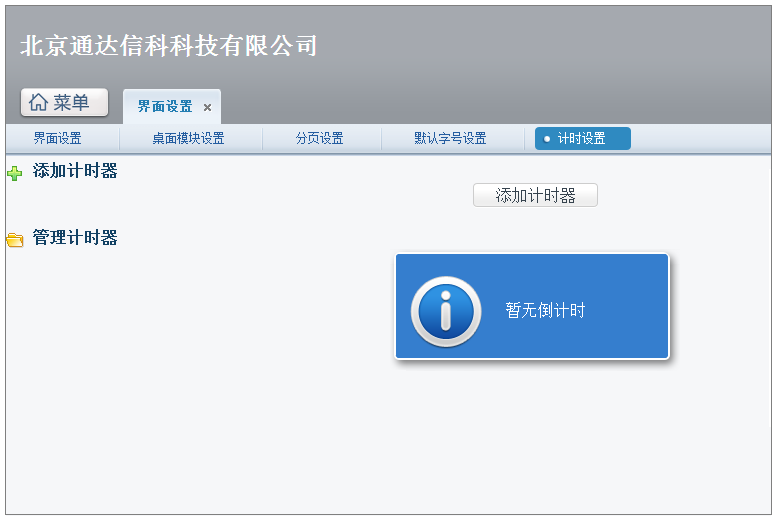
Task: Switch to 界面设置 sub-navigation item
Action: 57,138
